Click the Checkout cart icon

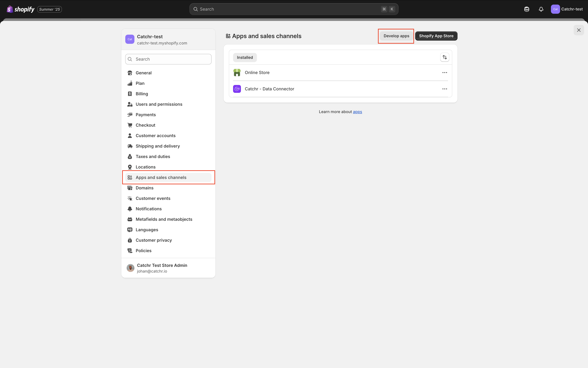point(130,125)
